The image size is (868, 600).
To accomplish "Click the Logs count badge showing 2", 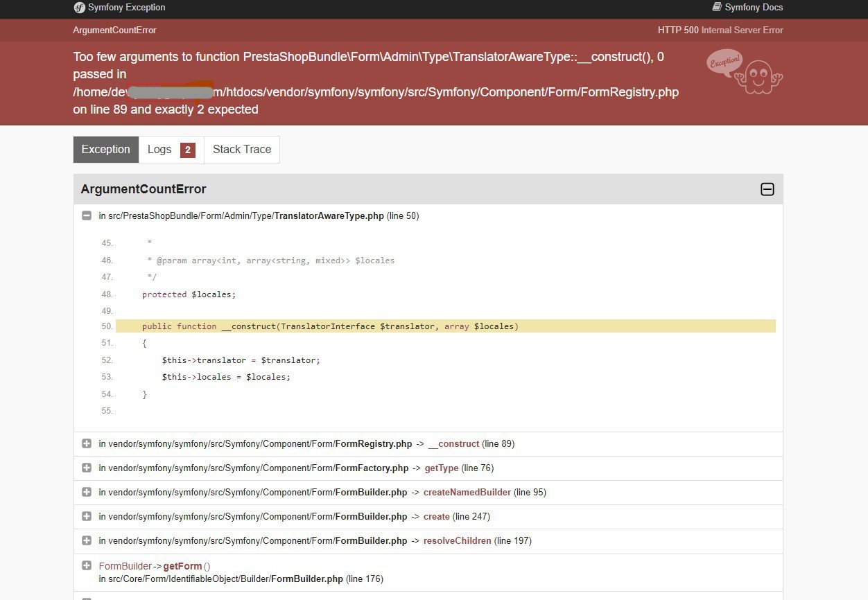I will click(188, 150).
